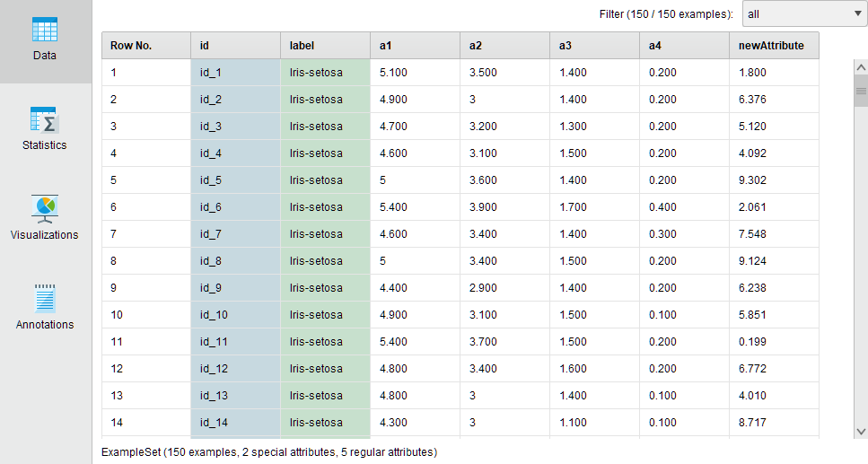
Task: Select the newAttribute value 0.199
Action: pos(752,342)
